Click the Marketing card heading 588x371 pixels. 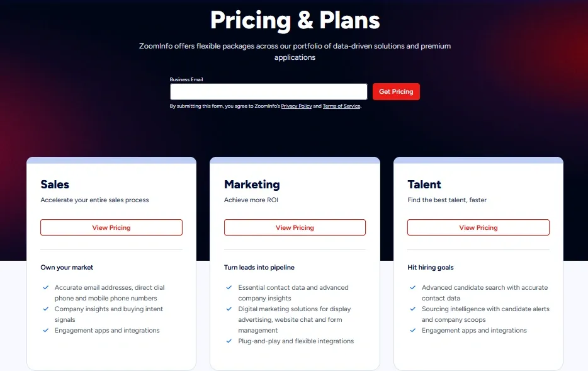pyautogui.click(x=252, y=185)
